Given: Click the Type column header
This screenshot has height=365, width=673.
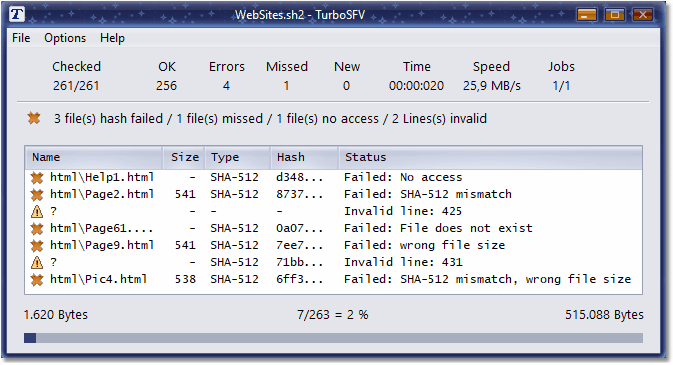Looking at the screenshot, I should pyautogui.click(x=238, y=157).
